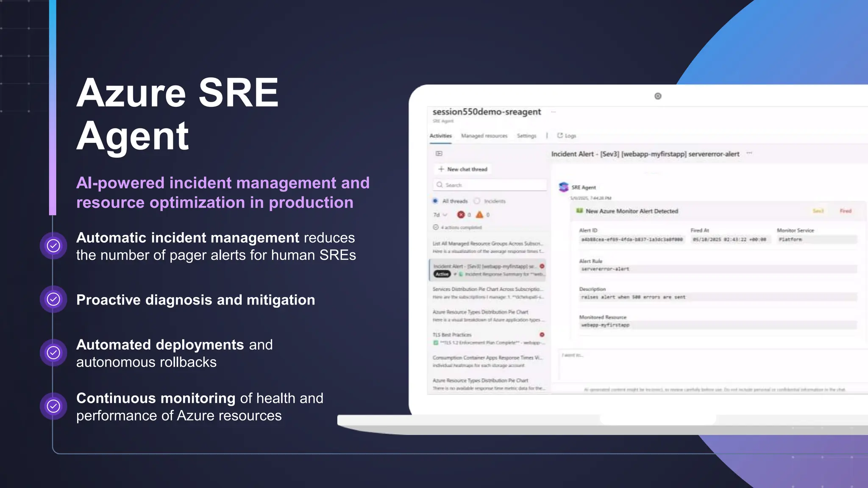This screenshot has width=868, height=488.
Task: Click the 'New Azure Monitor Alert Detected' heading
Action: [x=632, y=211]
